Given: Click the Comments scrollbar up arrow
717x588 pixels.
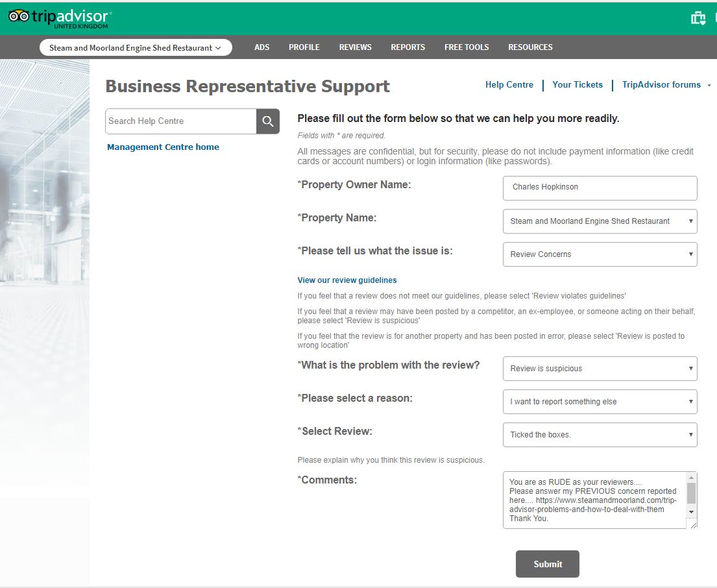Looking at the screenshot, I should click(692, 478).
